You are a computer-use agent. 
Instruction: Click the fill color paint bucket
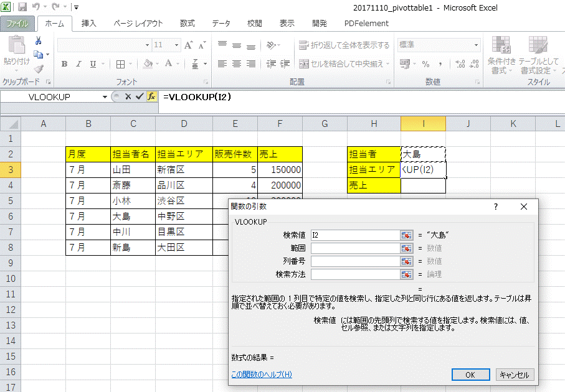[147, 64]
